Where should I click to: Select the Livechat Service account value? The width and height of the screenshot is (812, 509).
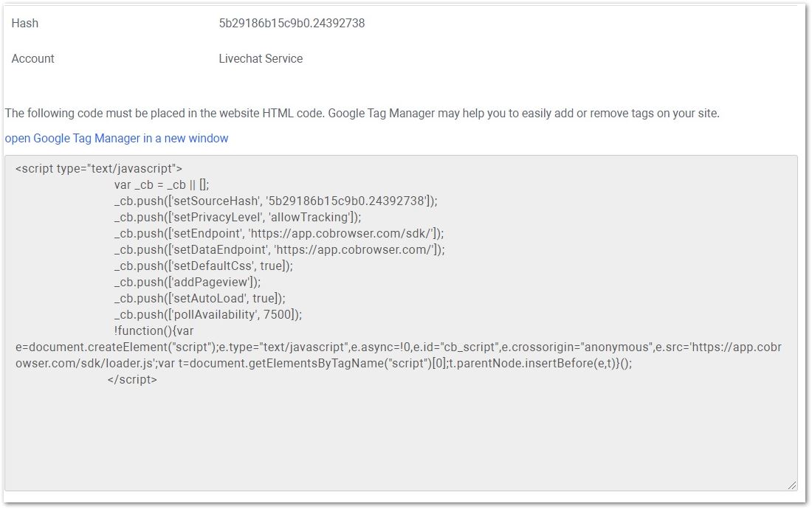(261, 59)
